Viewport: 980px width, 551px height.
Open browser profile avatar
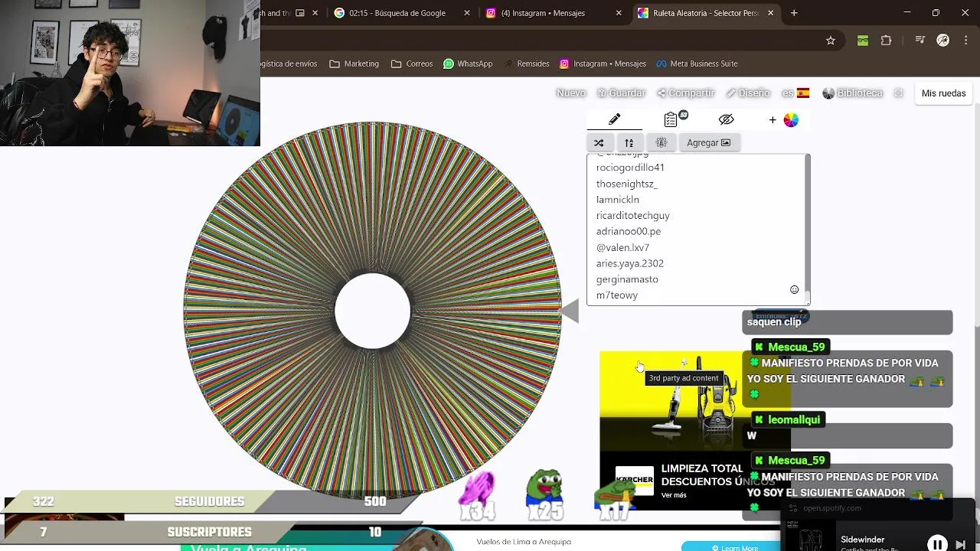[x=942, y=41]
